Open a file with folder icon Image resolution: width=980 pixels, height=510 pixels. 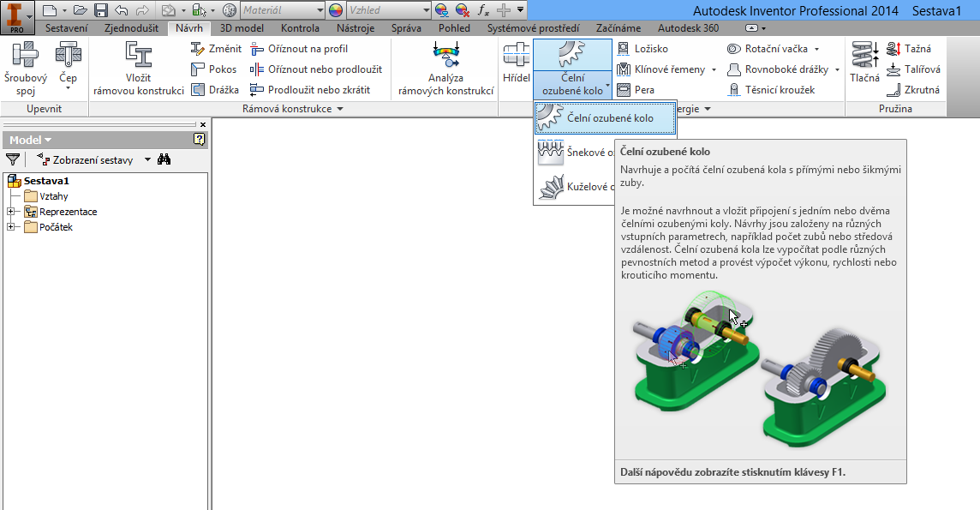[80, 10]
